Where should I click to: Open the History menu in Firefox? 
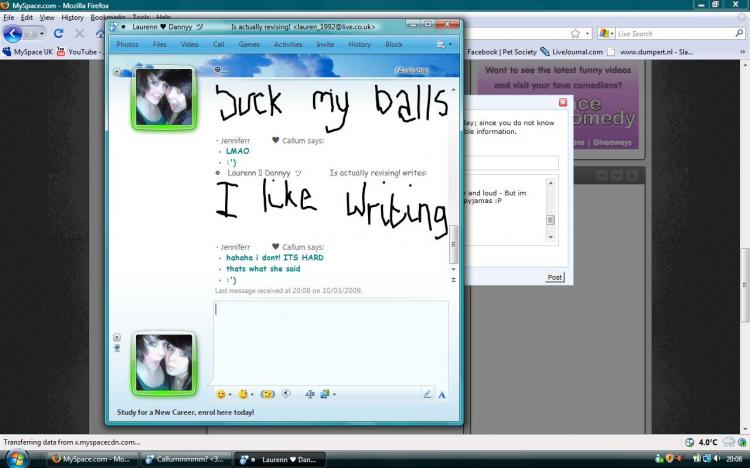click(72, 17)
